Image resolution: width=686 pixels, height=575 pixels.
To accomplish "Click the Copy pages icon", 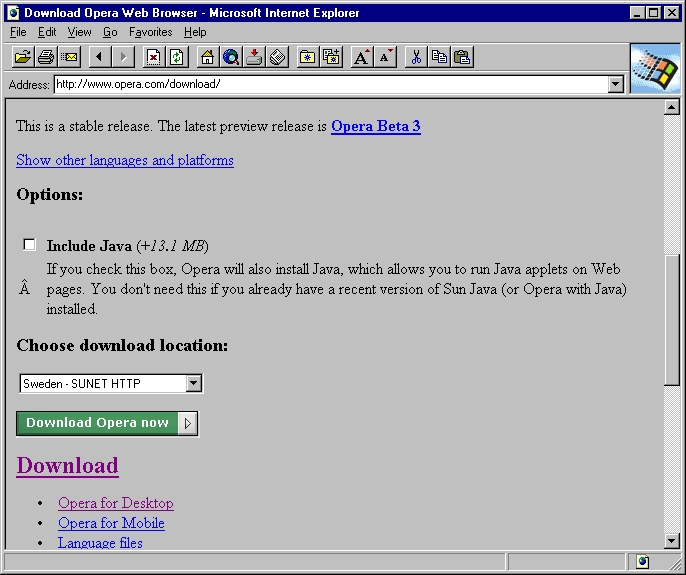I will [x=439, y=57].
